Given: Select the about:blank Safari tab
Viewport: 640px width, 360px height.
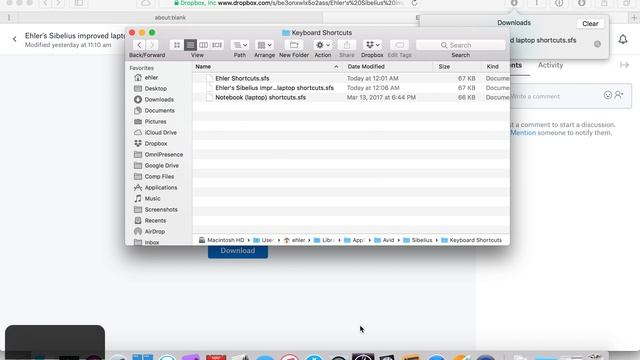Looking at the screenshot, I should pos(170,18).
